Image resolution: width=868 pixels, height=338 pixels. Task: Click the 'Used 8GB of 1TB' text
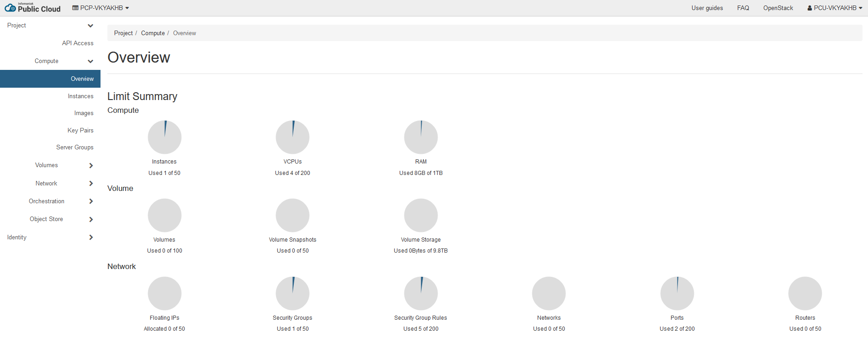421,173
